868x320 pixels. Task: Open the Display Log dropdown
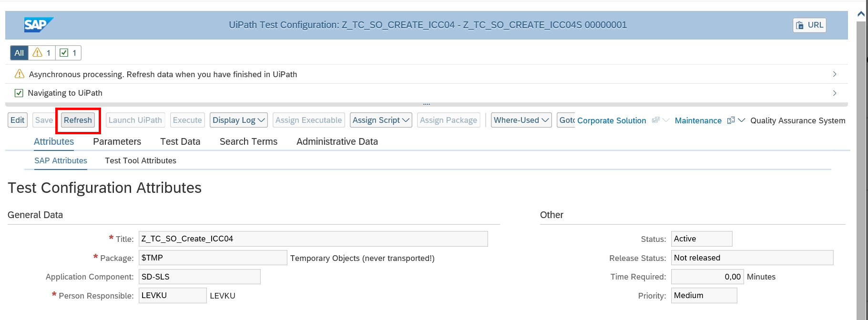coord(238,120)
